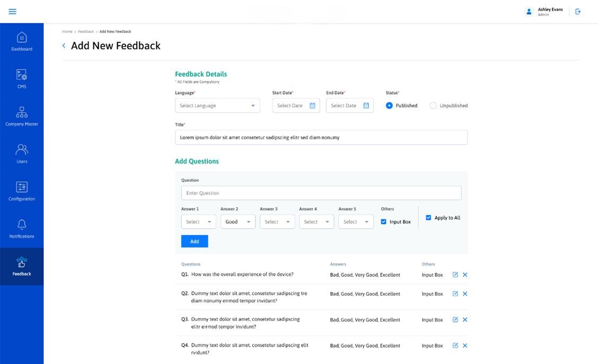The image size is (598, 364).
Task: Click the Users icon in the sidebar
Action: 22,150
